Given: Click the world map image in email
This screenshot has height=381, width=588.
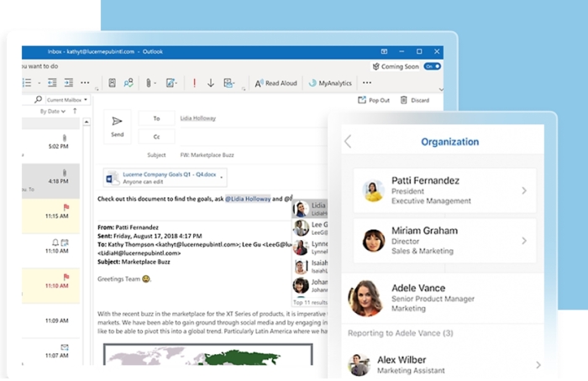Looking at the screenshot, I should (208, 354).
